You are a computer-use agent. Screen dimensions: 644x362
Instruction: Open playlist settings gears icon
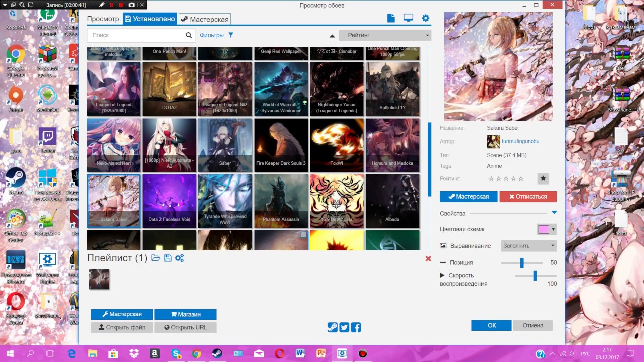coord(180,258)
